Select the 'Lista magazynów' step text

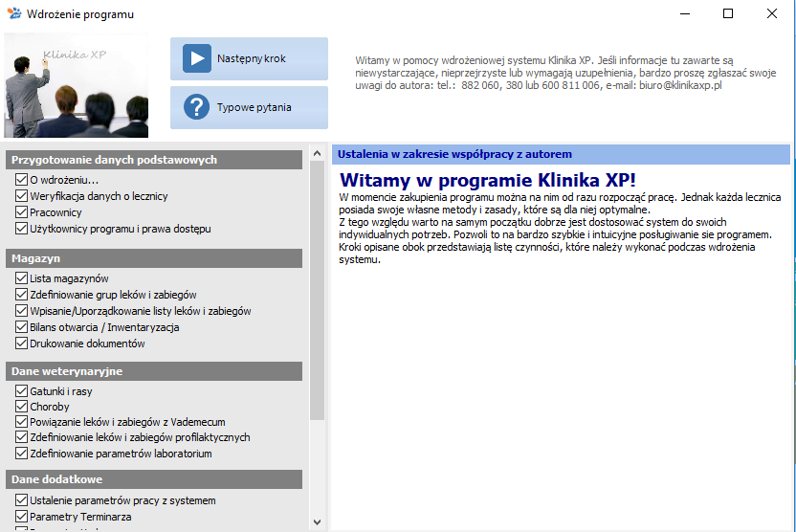[69, 278]
